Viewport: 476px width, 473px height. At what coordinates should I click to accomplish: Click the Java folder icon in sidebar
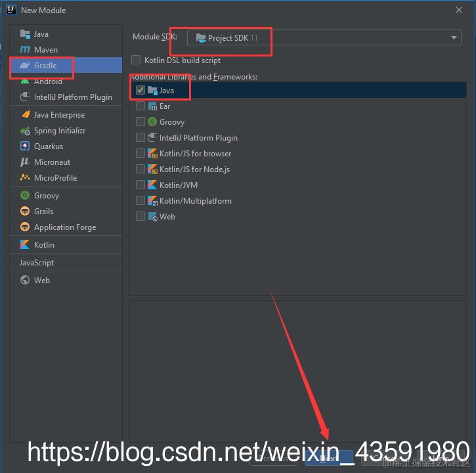point(25,34)
